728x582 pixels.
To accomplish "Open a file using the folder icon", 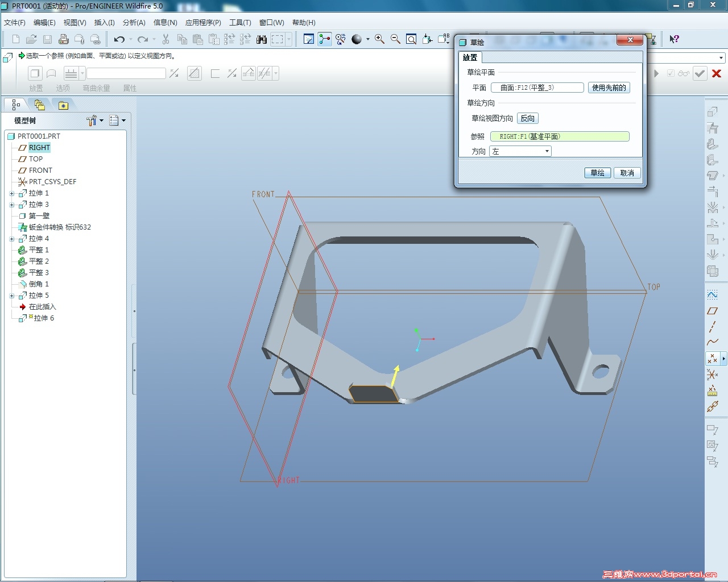I will coord(32,39).
